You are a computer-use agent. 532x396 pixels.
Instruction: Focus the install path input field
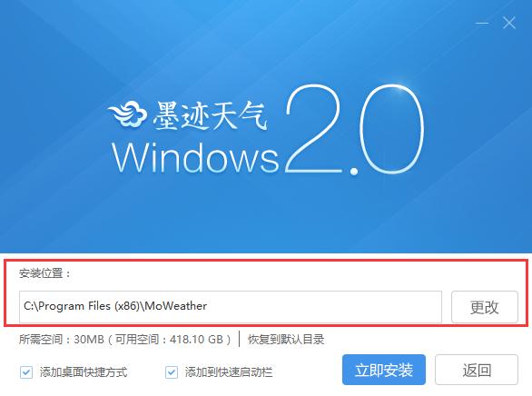click(x=231, y=306)
